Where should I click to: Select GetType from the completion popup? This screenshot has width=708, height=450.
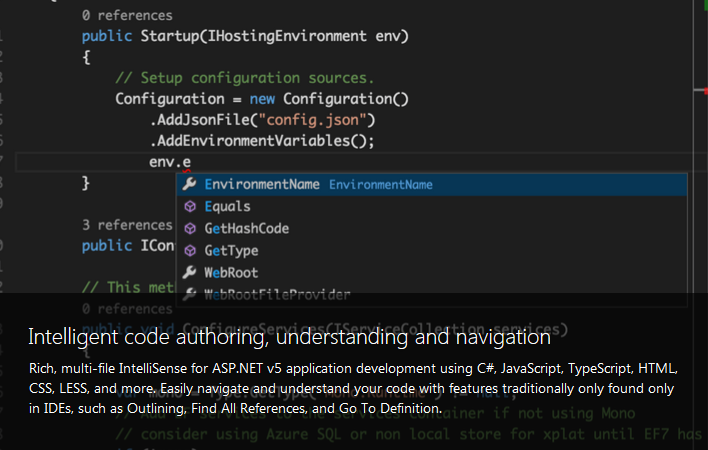pyautogui.click(x=231, y=251)
